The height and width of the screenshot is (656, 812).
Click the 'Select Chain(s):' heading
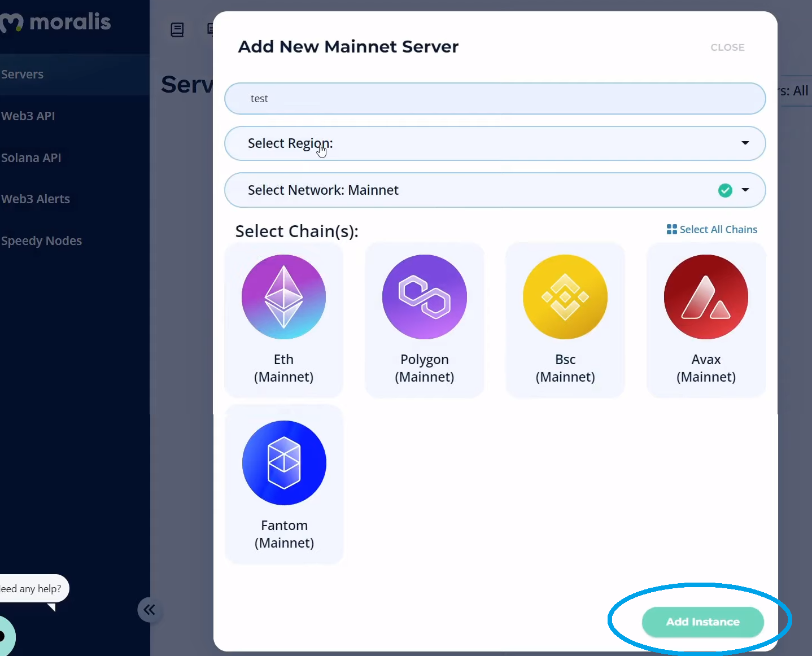pos(297,231)
